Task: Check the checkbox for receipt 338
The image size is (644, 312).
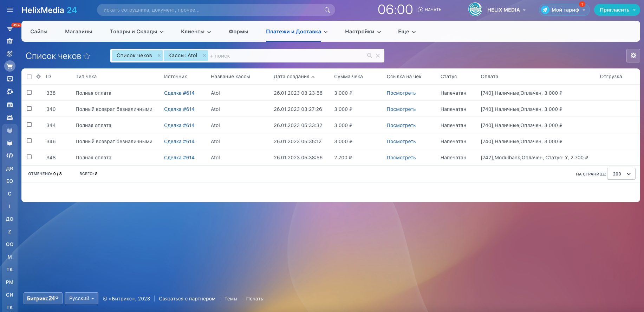Action: point(29,92)
